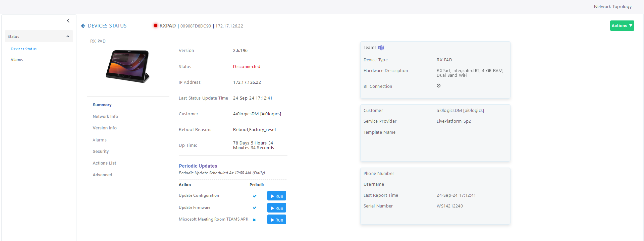This screenshot has width=644, height=241.
Task: Open the Security tab
Action: [101, 152]
